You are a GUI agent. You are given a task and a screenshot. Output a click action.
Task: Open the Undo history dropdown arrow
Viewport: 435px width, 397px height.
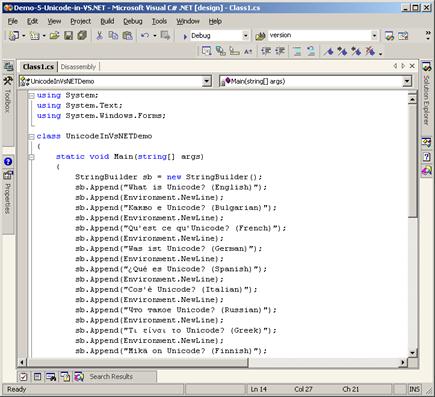pos(155,36)
